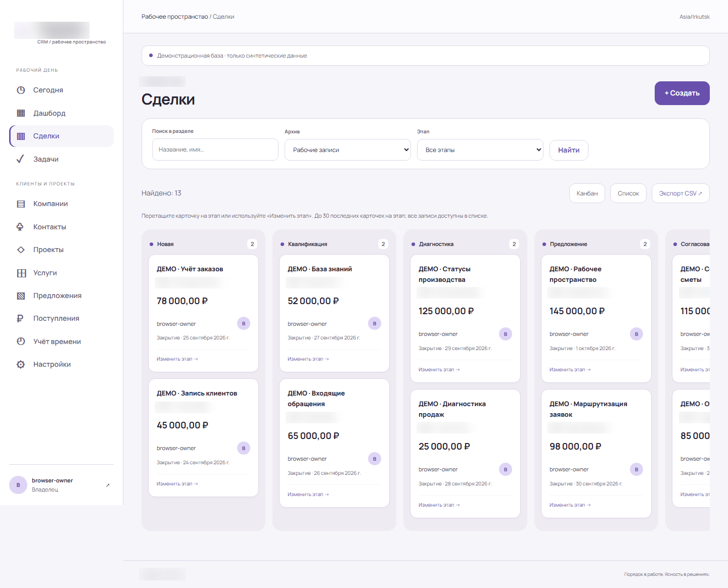This screenshot has width=728, height=588.
Task: Click the Экспорт CSV link
Action: [680, 193]
